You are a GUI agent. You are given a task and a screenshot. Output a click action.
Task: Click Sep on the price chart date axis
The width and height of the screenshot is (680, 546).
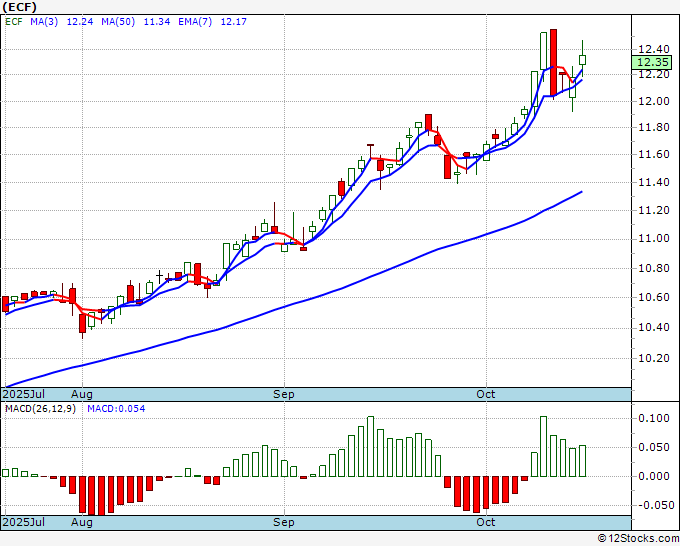[x=284, y=394]
